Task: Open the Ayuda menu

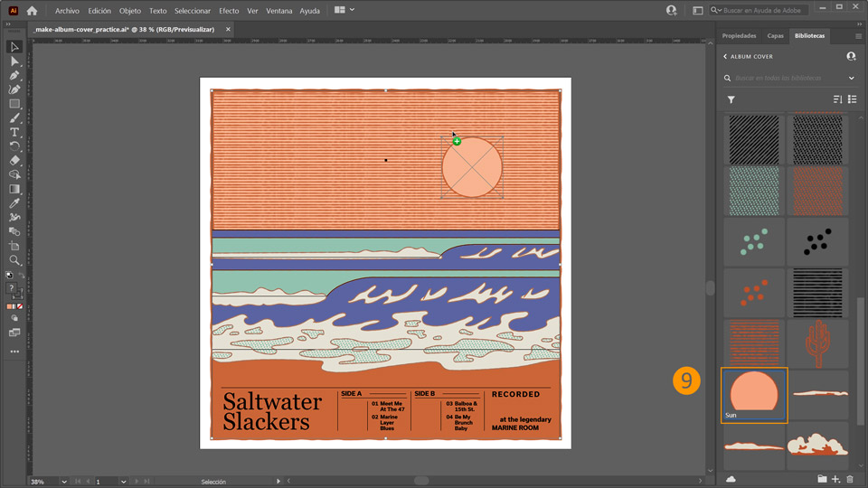Action: 309,11
